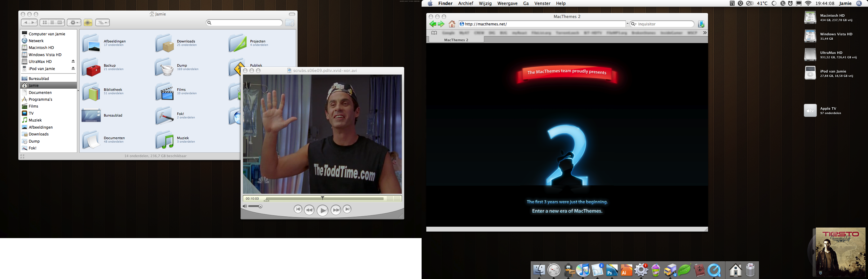The height and width of the screenshot is (279, 868).
Task: Click the Safari address bar
Action: (542, 24)
